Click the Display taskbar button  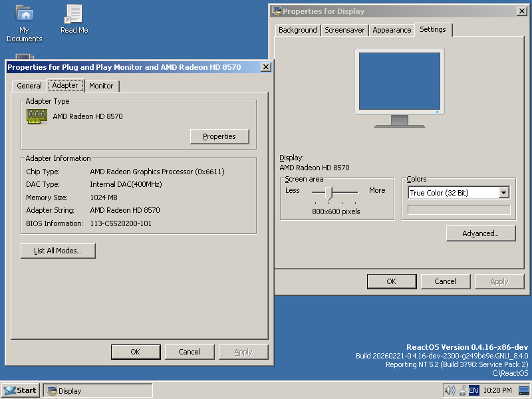click(x=97, y=390)
